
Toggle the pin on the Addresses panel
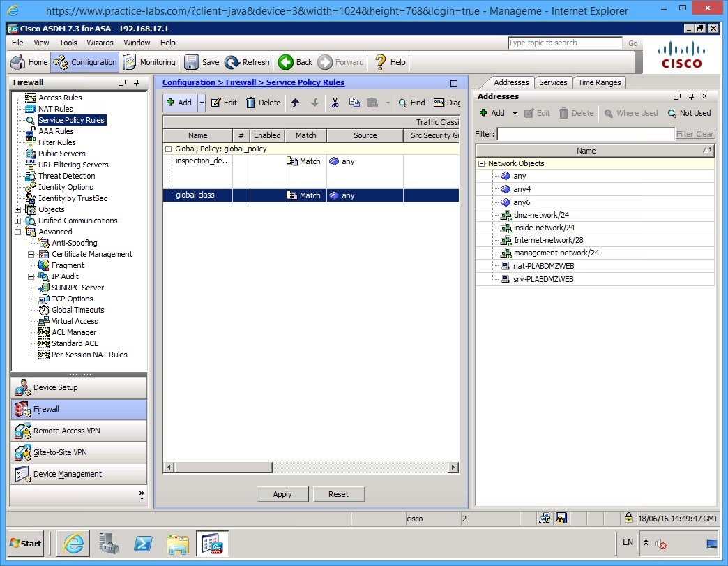coord(691,96)
